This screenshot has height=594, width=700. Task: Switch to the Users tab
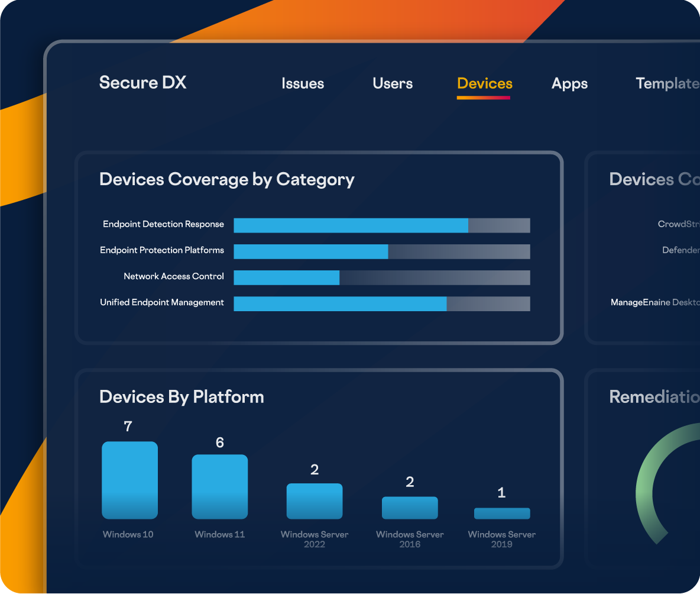click(393, 83)
